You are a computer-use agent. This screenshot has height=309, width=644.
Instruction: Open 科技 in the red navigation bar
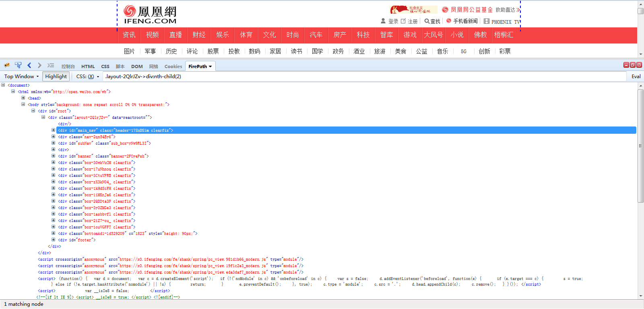coord(363,35)
